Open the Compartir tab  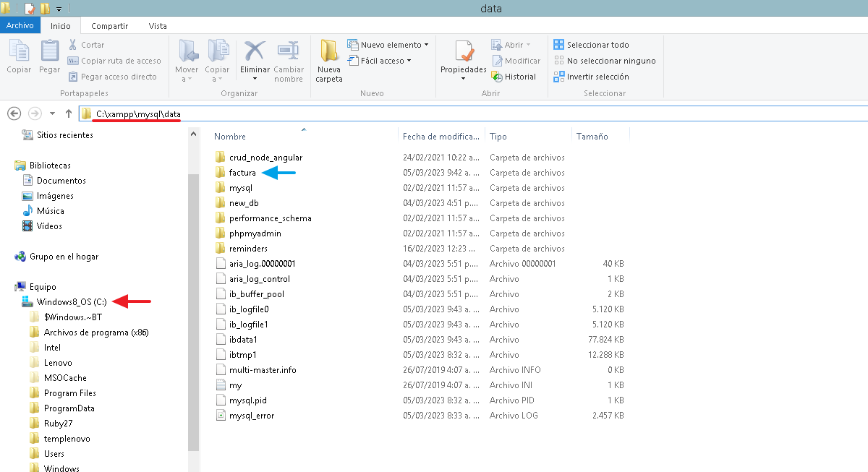click(x=109, y=25)
